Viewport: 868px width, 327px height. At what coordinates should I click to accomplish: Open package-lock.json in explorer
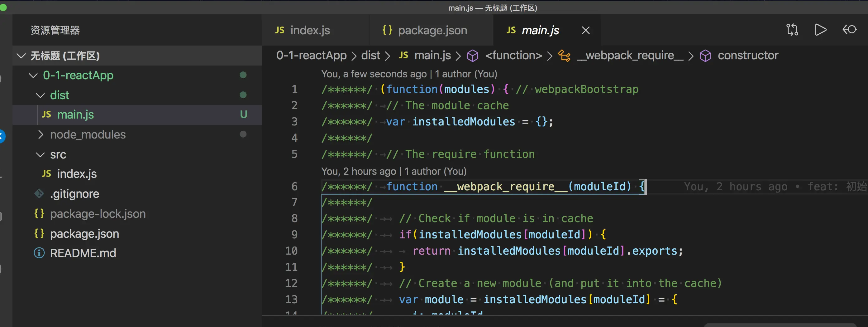[x=98, y=214]
